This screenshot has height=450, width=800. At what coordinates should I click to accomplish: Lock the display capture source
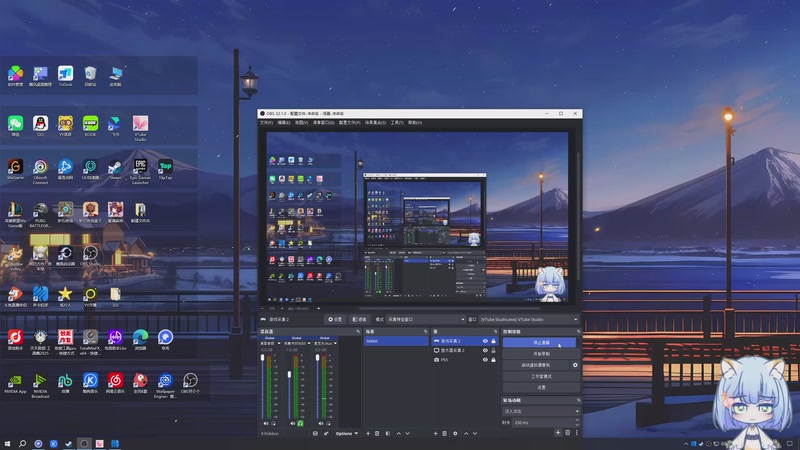[x=493, y=351]
